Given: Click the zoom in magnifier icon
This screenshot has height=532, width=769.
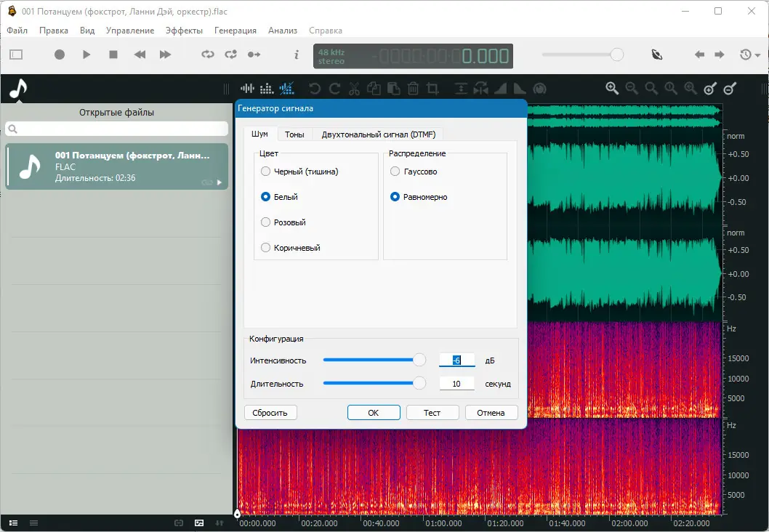Looking at the screenshot, I should coord(612,88).
